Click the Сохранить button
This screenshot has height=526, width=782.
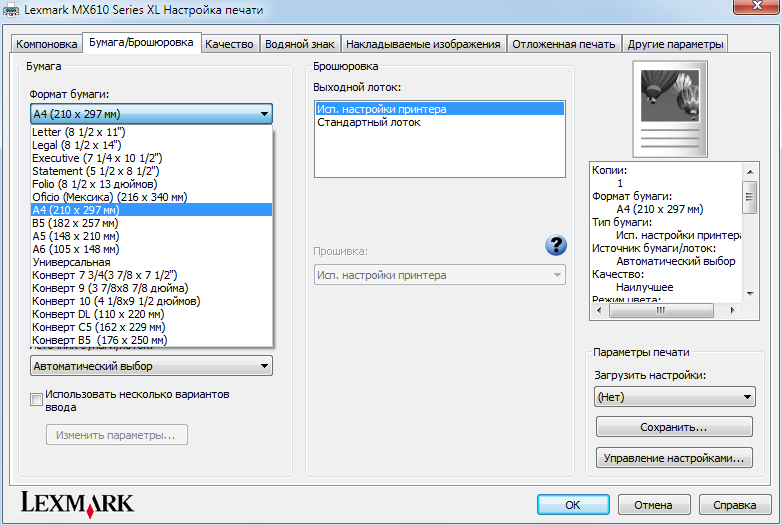pyautogui.click(x=674, y=427)
